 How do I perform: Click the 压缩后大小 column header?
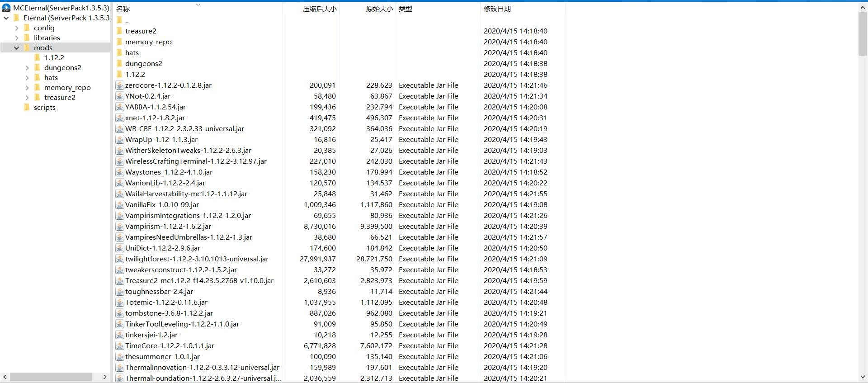(x=319, y=9)
